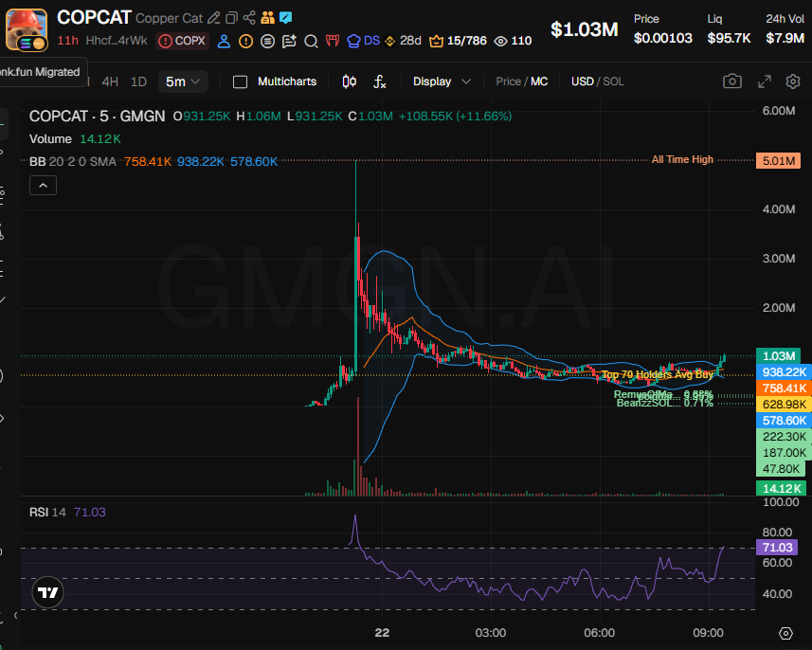Open the fx indicators icon
Viewport: 812px width, 650px height.
[380, 81]
